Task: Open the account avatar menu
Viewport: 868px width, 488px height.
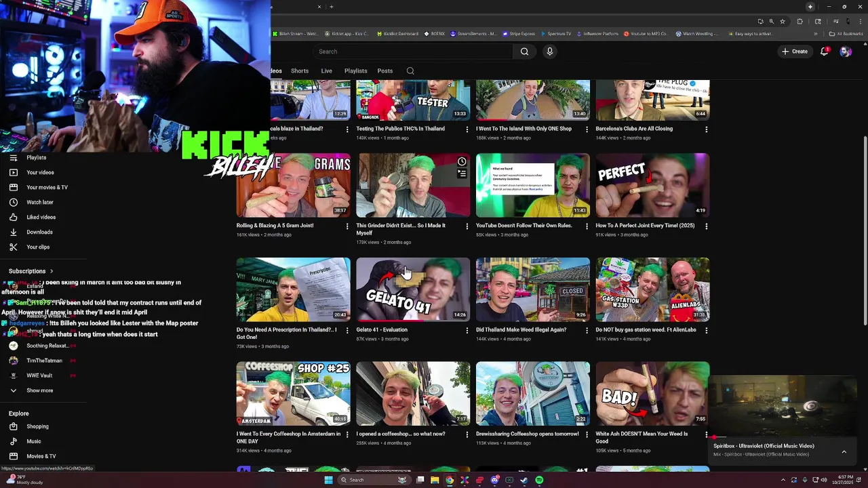Action: click(x=846, y=52)
